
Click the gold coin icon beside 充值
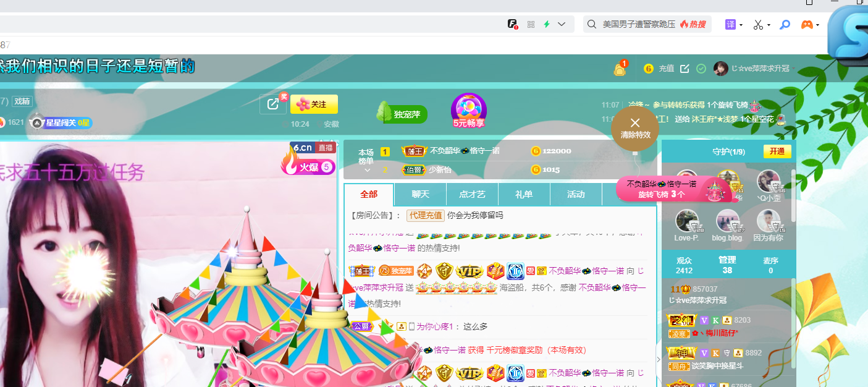point(649,69)
